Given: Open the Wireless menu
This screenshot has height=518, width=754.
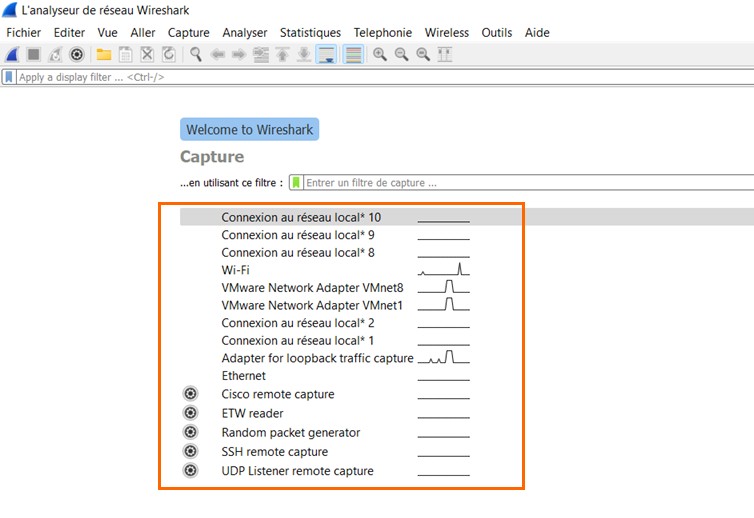Looking at the screenshot, I should click(447, 33).
